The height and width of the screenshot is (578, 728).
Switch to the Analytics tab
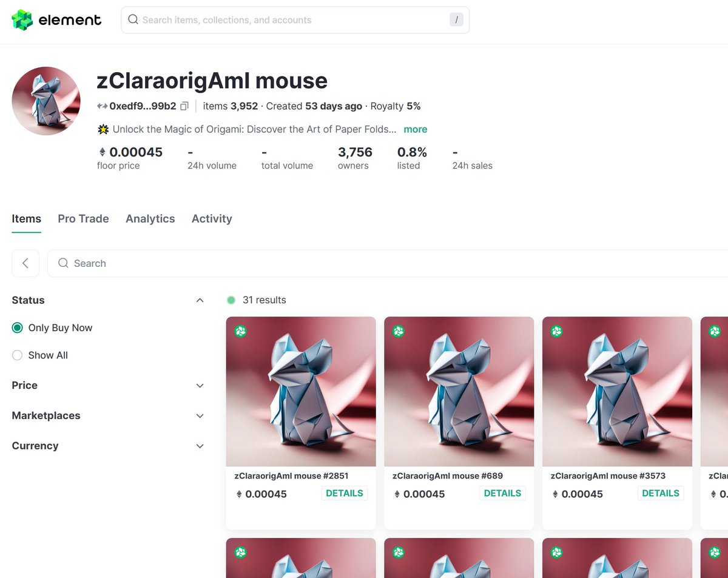150,219
